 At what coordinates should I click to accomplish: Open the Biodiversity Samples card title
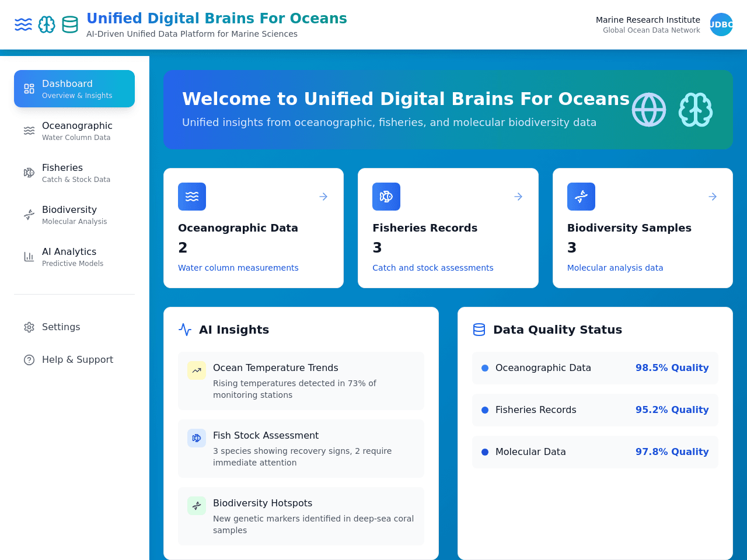[629, 228]
